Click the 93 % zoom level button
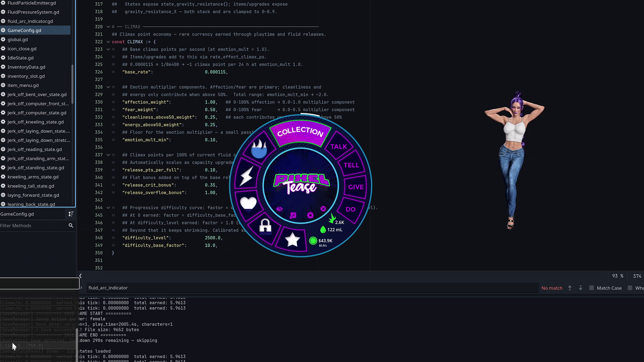Screen dimensions: 644x362 [x=618, y=276]
